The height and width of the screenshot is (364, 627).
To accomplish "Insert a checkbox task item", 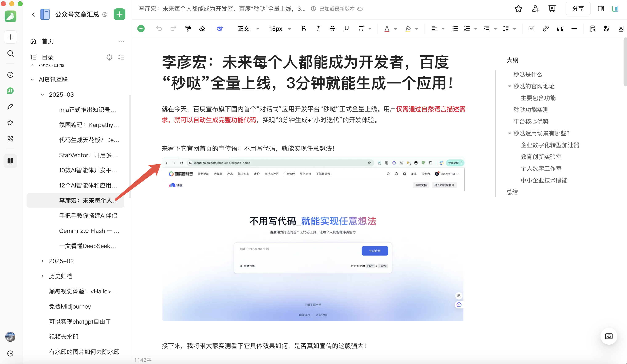I will pyautogui.click(x=531, y=29).
